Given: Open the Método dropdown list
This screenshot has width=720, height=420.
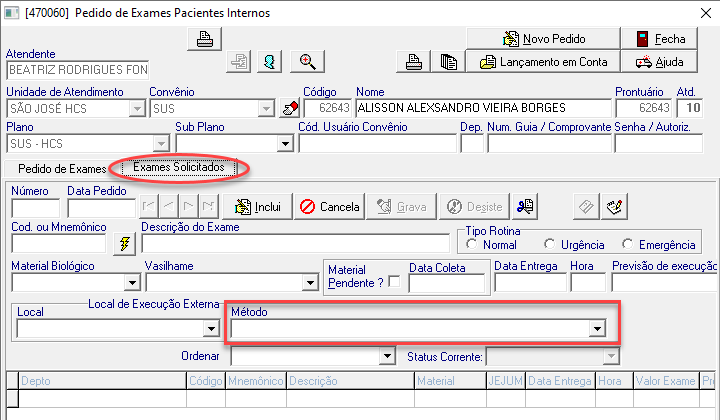Looking at the screenshot, I should 597,328.
